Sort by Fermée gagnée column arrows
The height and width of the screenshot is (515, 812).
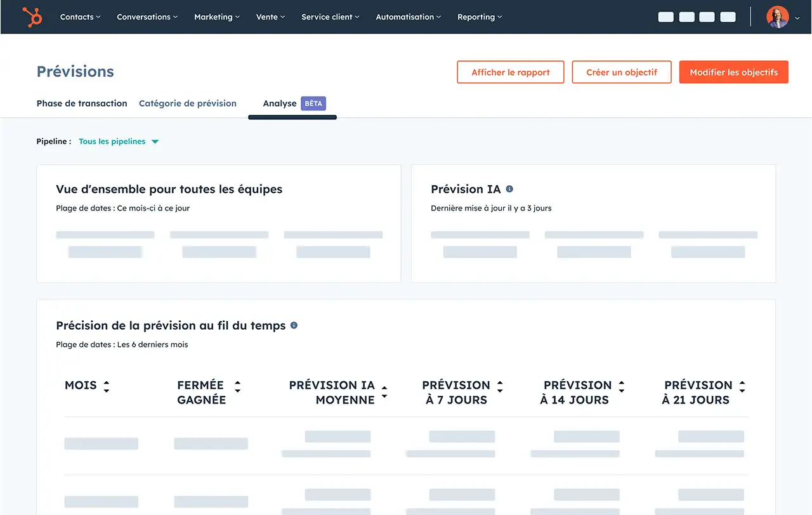237,386
